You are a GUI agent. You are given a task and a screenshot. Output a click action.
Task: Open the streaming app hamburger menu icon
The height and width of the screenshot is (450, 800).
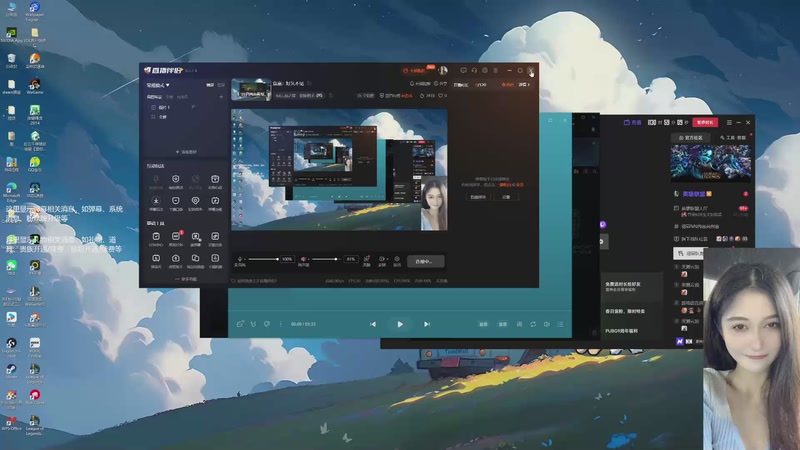(495, 70)
